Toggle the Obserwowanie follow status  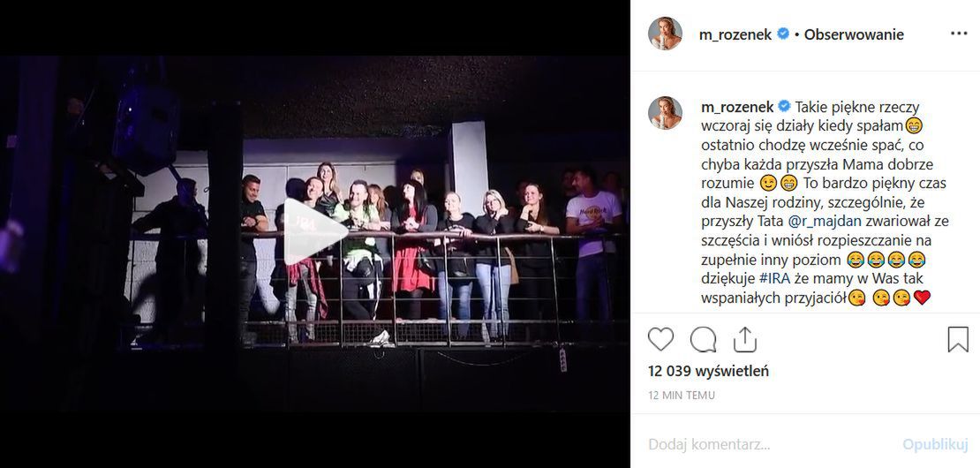pyautogui.click(x=854, y=35)
